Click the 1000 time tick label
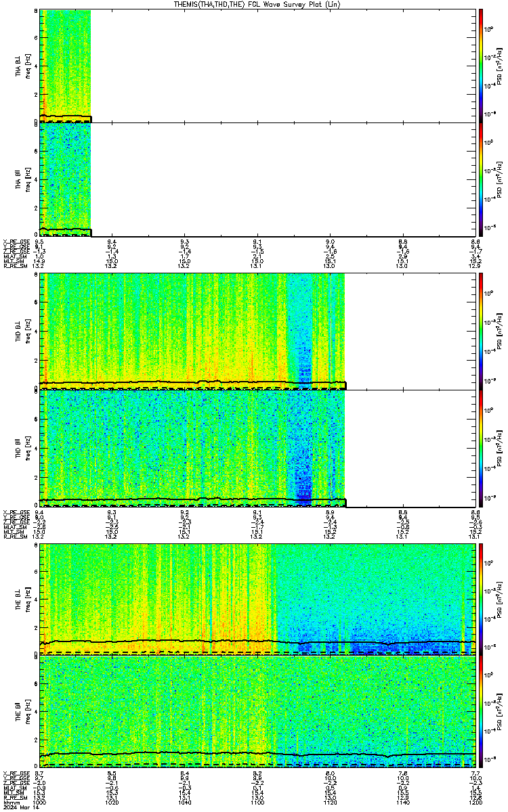Screen dimensions: 508x812 click(40, 802)
